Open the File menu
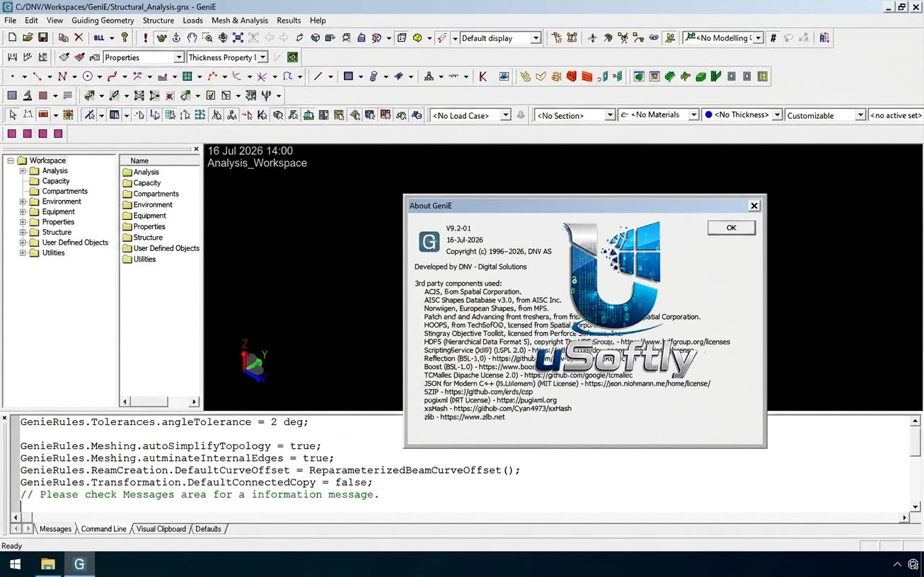 tap(11, 21)
